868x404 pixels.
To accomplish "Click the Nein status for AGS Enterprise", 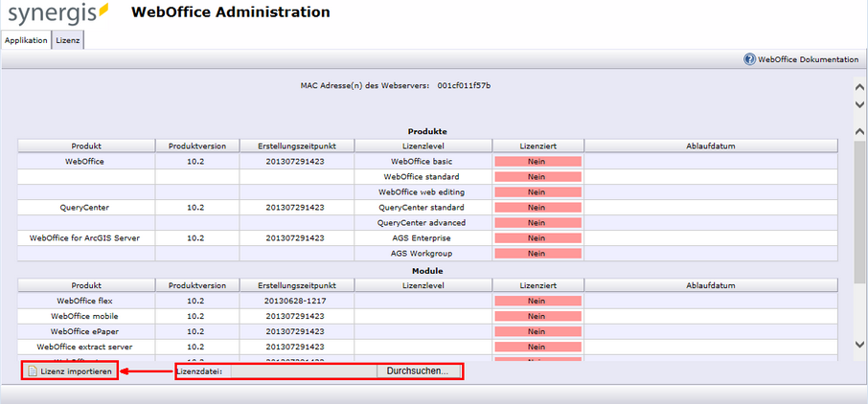I will point(538,238).
